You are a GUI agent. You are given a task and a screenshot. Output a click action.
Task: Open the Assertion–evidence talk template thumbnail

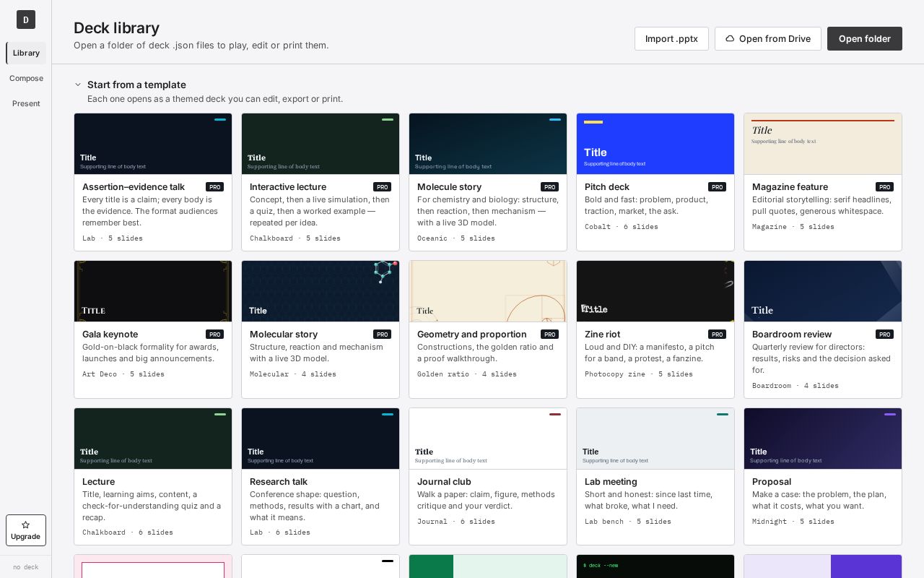click(x=153, y=144)
